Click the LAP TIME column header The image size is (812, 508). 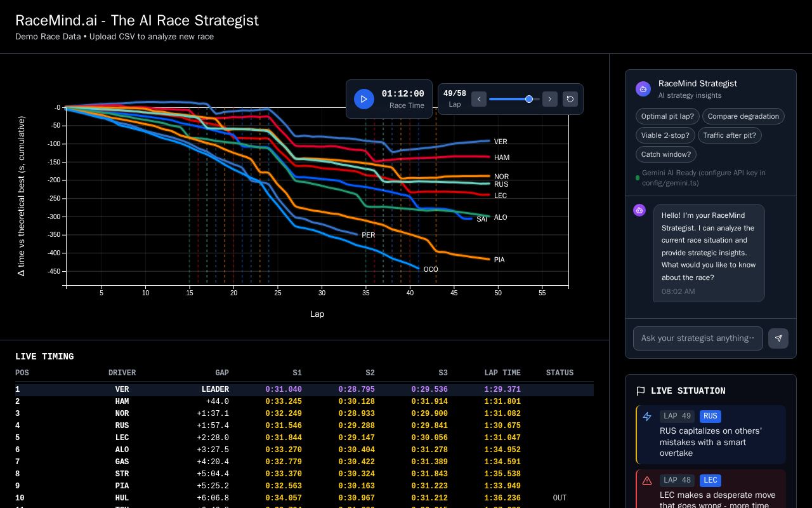[502, 373]
